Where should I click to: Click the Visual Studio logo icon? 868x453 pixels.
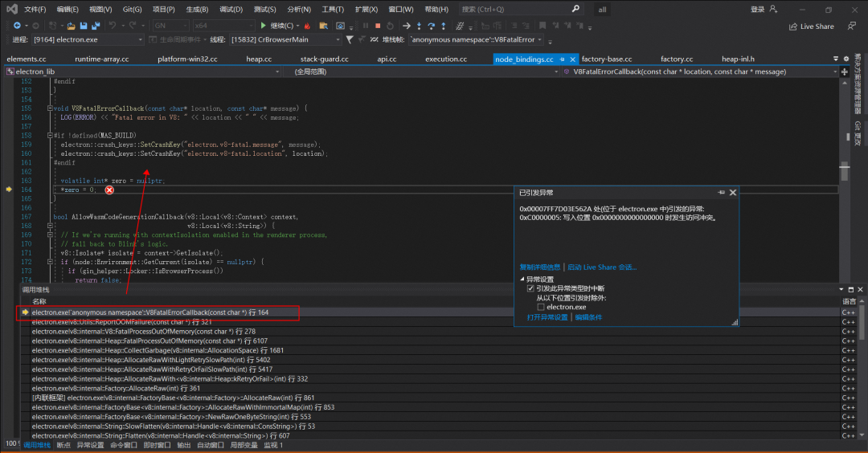click(11, 9)
